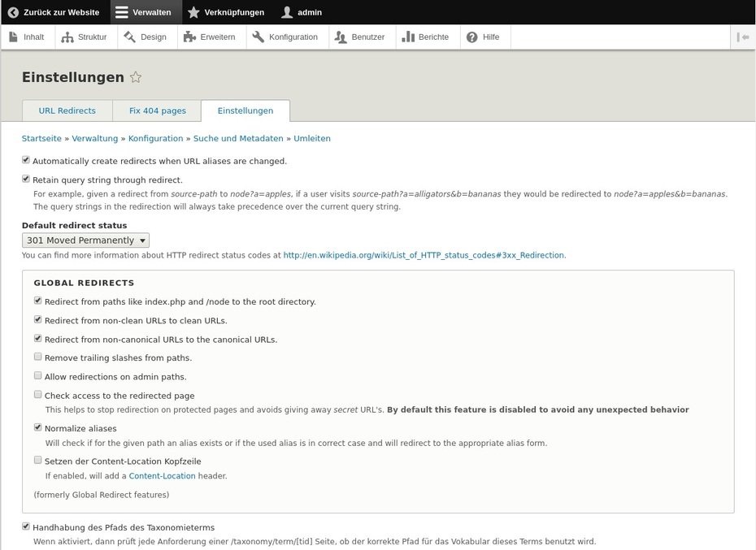
Task: Enable Allow redirections on admin paths
Action: pyautogui.click(x=38, y=376)
